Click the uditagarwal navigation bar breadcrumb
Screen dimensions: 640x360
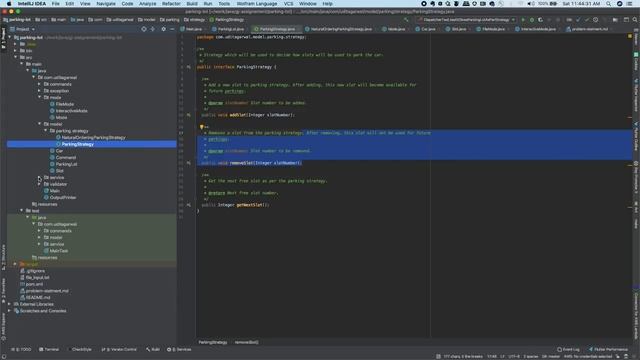(120, 20)
